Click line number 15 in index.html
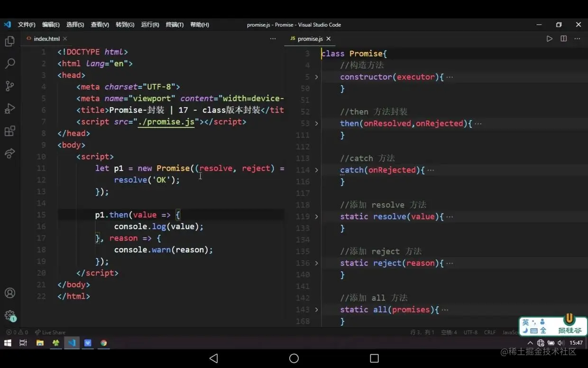 click(41, 215)
